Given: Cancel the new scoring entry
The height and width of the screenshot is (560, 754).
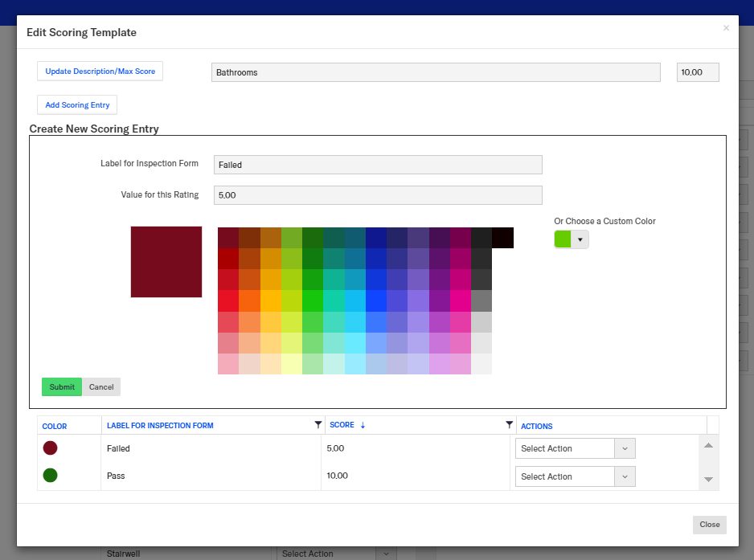Looking at the screenshot, I should [x=101, y=387].
